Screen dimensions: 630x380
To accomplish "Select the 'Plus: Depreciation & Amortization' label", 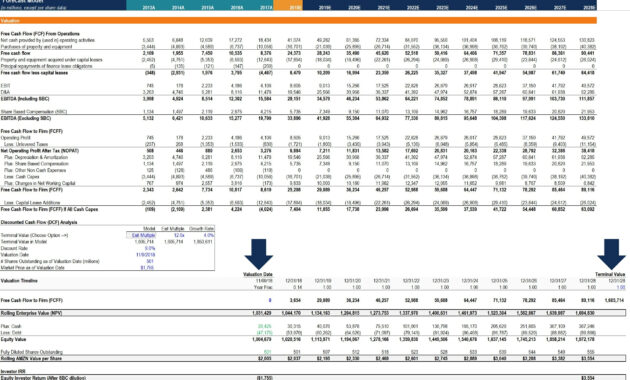I will click(36, 157).
